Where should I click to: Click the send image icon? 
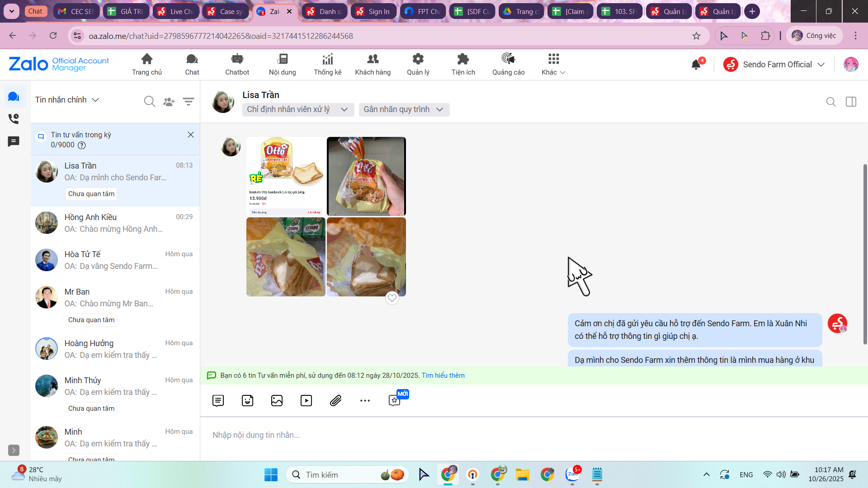[277, 400]
